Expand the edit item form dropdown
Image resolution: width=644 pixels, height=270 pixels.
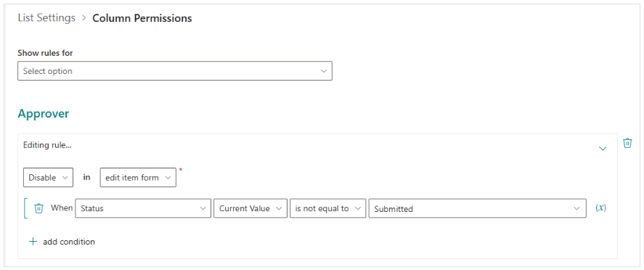[x=138, y=177]
